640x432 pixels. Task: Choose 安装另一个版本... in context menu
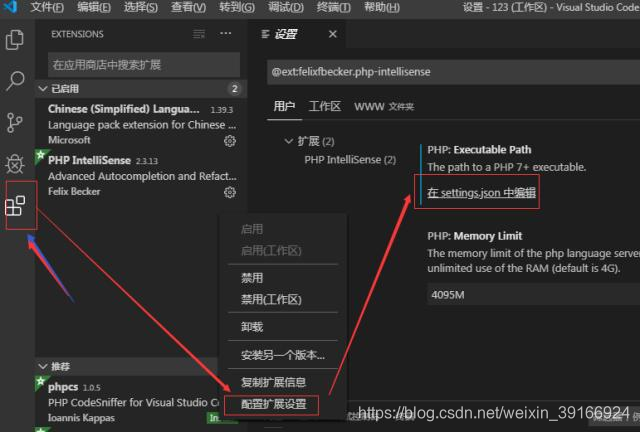[x=282, y=355]
